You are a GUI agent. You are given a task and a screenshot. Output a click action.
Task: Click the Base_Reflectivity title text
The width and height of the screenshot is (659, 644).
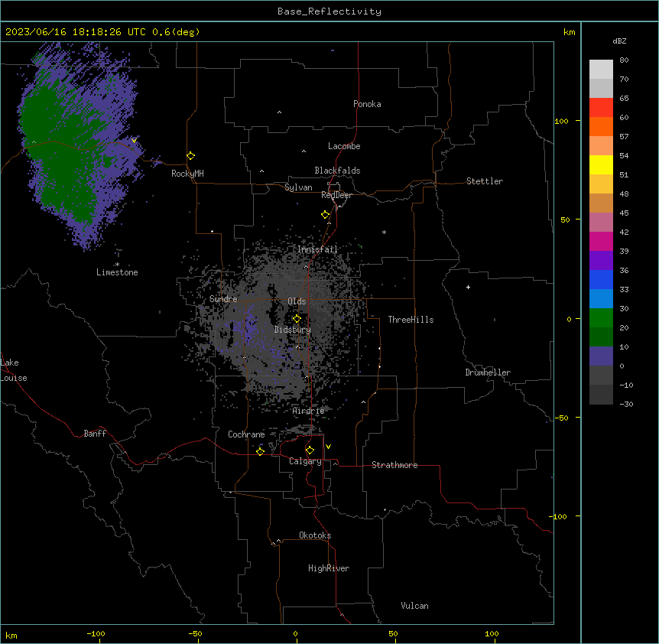tap(329, 11)
